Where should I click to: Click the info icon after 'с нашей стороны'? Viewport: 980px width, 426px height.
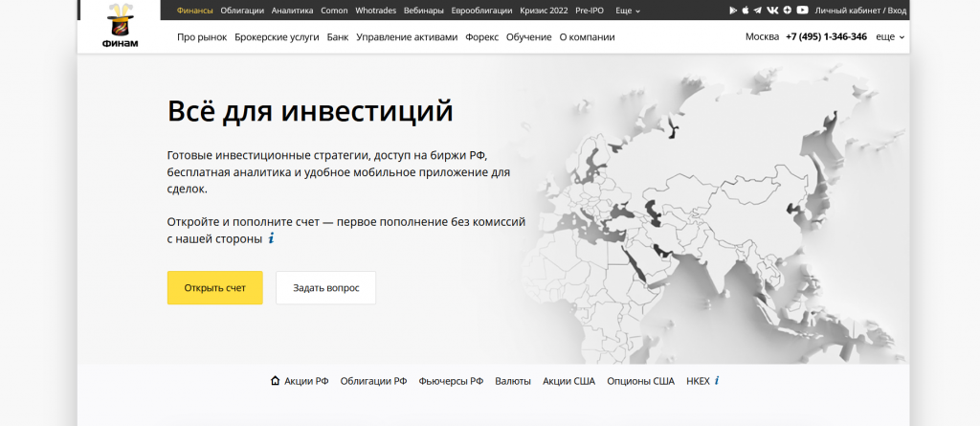point(271,238)
